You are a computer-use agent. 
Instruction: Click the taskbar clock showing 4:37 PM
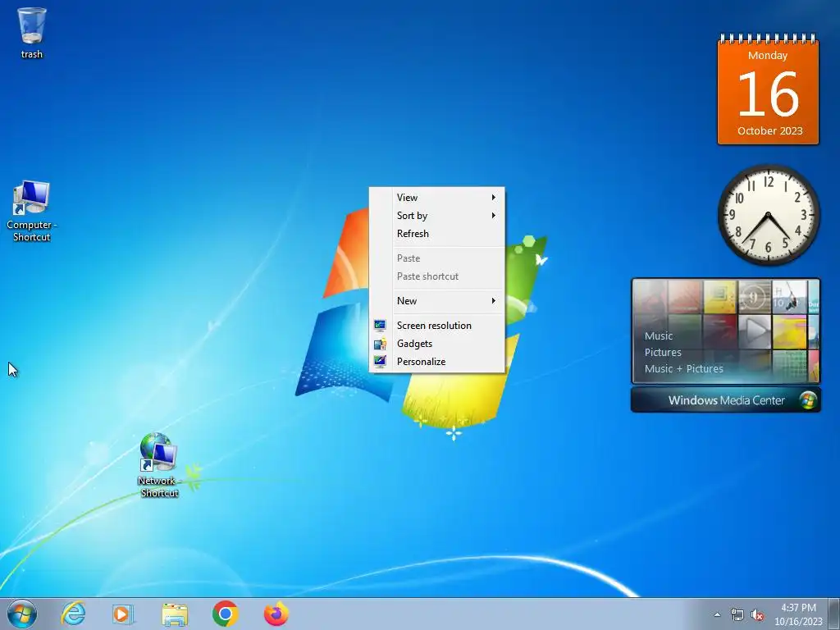tap(798, 608)
